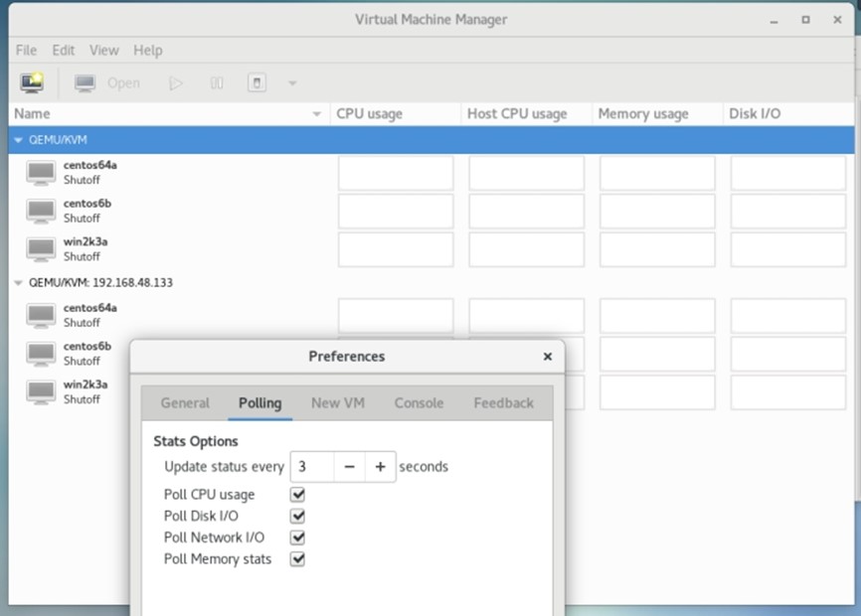Minimize the Virtual Machine Manager window
Viewport: 861px width, 616px height.
(x=775, y=21)
